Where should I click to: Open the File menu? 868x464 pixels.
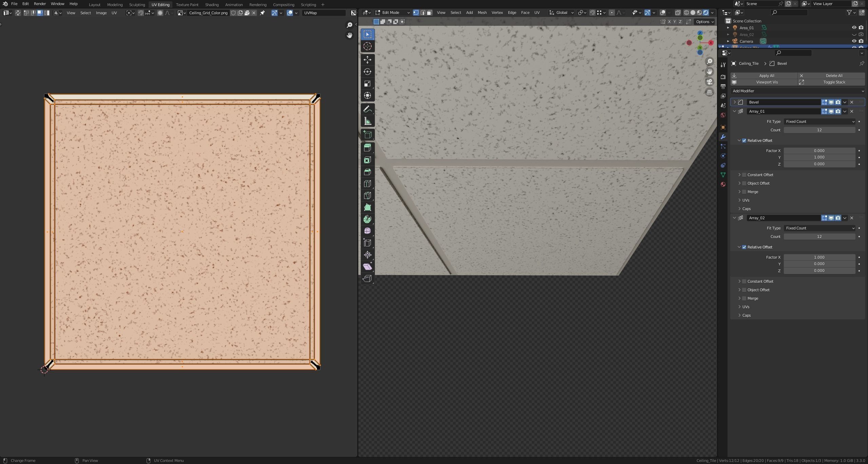click(x=14, y=4)
